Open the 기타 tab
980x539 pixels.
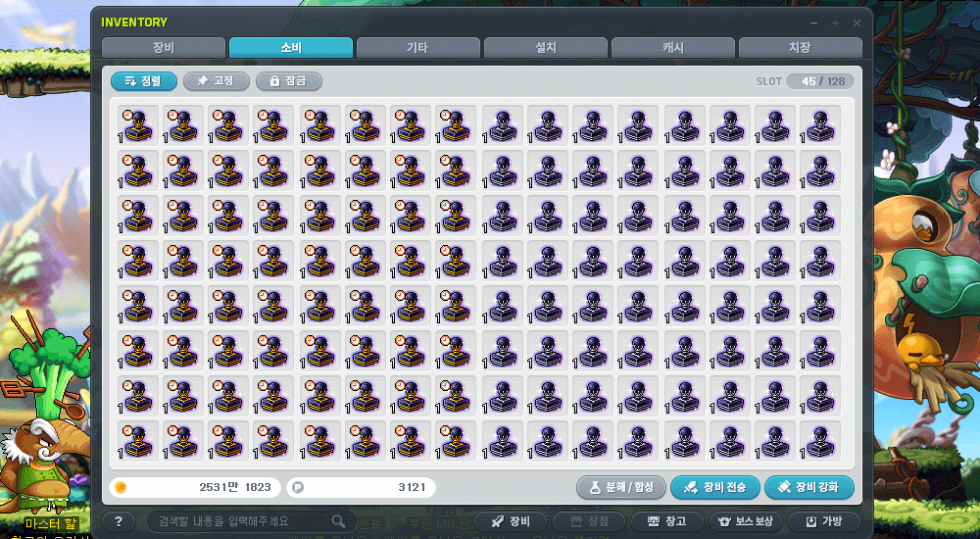[418, 47]
